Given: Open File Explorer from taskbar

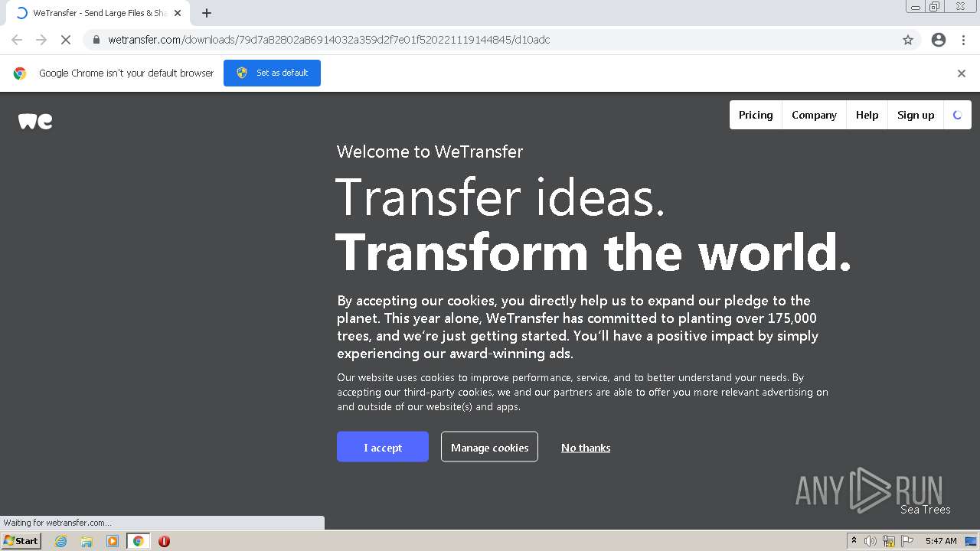Looking at the screenshot, I should [87, 541].
